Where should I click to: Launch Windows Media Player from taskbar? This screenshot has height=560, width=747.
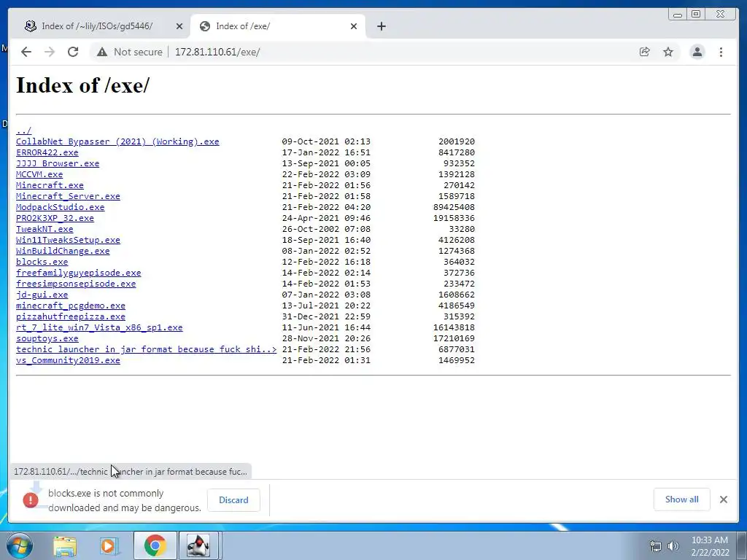[x=109, y=545]
